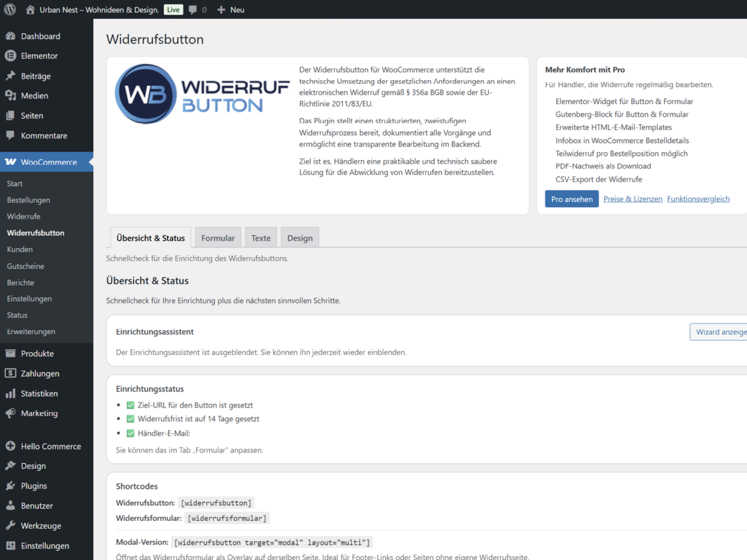This screenshot has height=560, width=747.
Task: Show the setup wizard again
Action: click(x=720, y=332)
